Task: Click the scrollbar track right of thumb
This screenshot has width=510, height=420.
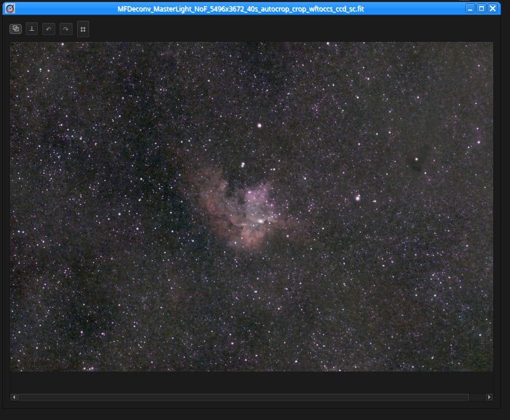Action: (x=477, y=397)
